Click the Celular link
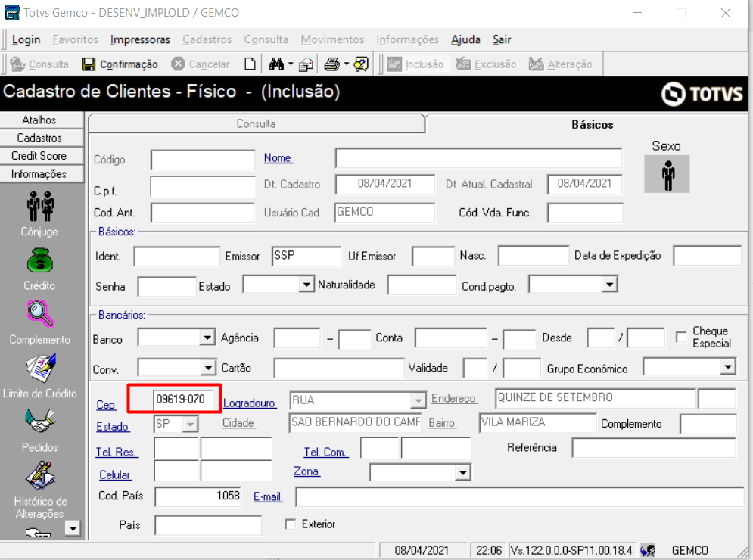This screenshot has width=753, height=560. tap(115, 475)
